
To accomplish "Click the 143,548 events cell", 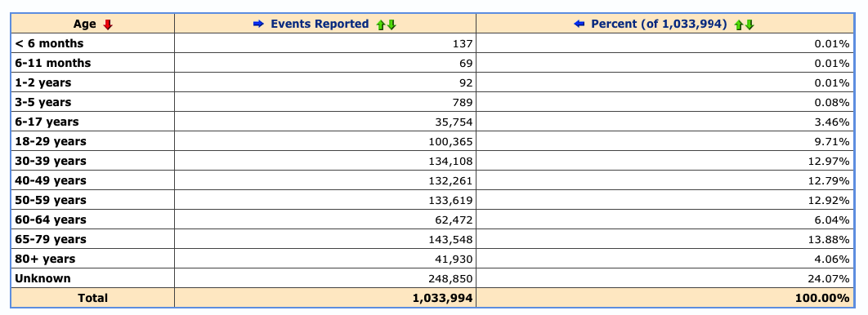I will (x=325, y=239).
